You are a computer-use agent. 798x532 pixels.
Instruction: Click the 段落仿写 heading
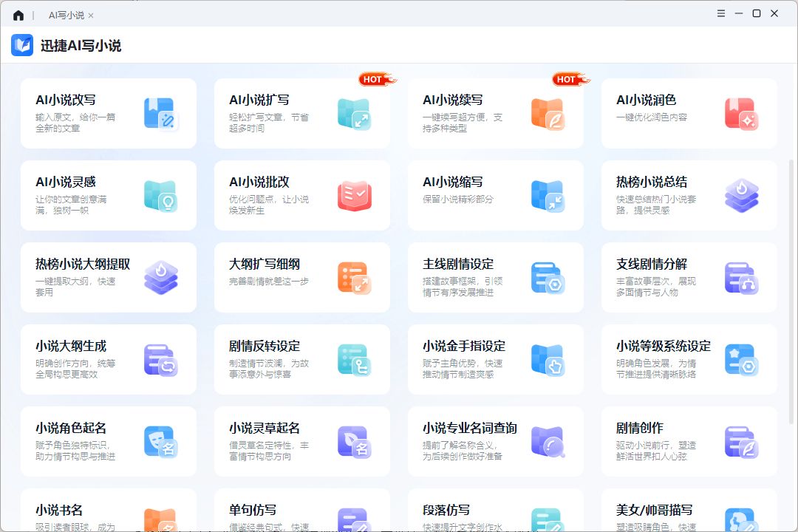pos(446,510)
